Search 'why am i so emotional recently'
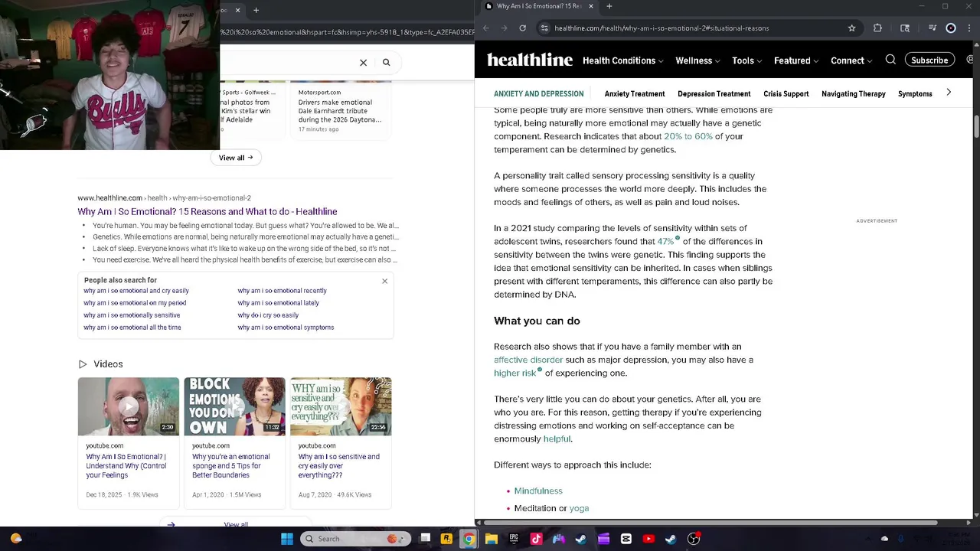Viewport: 980px width, 551px height. 282,291
